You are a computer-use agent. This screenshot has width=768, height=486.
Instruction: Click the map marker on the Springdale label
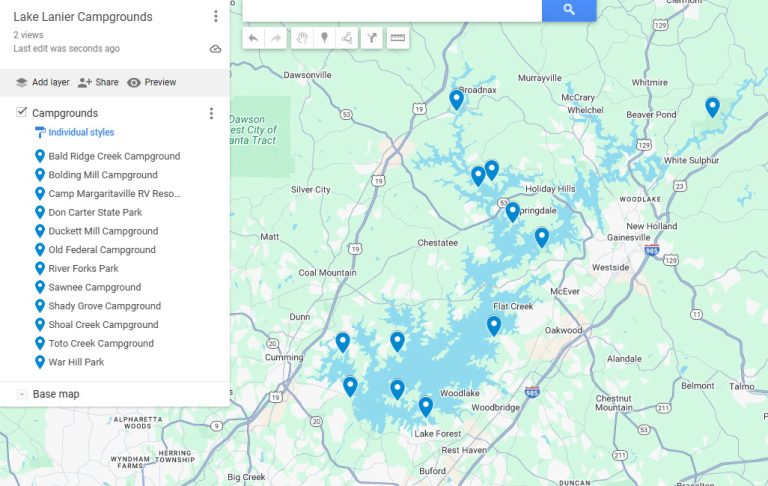(x=512, y=212)
